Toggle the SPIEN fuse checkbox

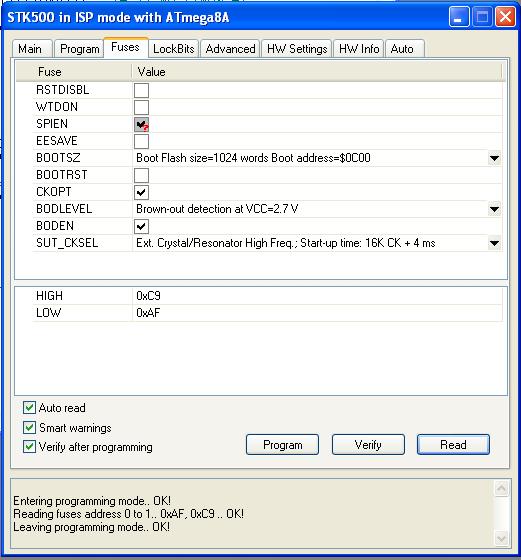141,124
